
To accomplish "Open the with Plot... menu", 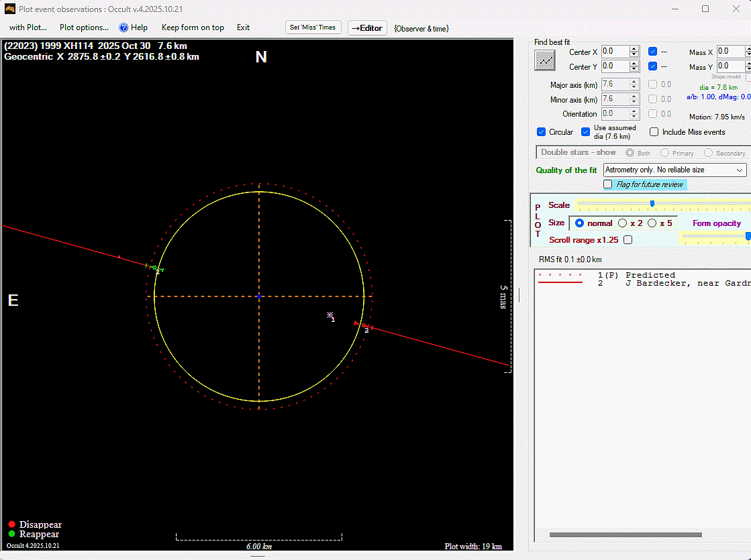I will pos(28,27).
